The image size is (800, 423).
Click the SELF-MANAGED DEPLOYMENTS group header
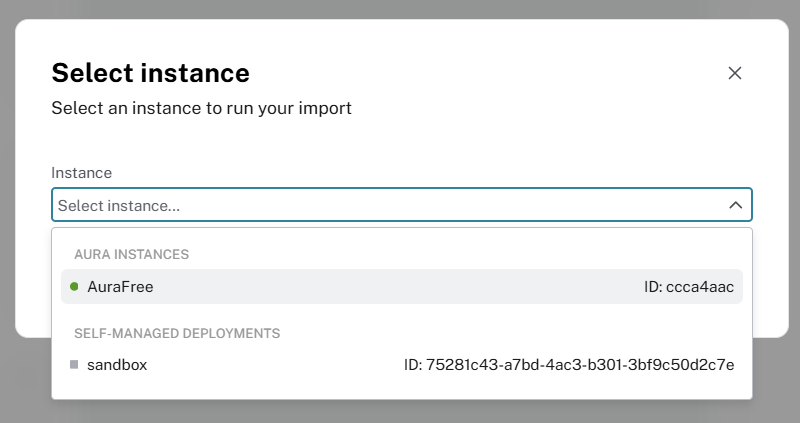click(177, 333)
